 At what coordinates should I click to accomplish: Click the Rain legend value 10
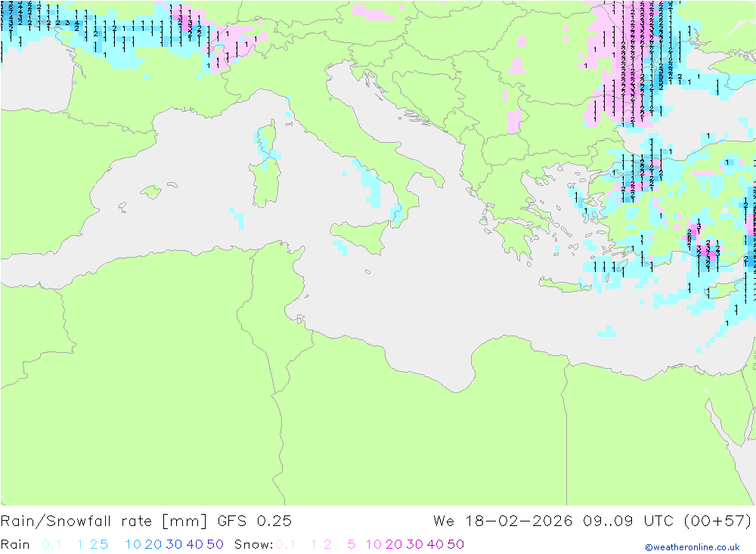(133, 544)
